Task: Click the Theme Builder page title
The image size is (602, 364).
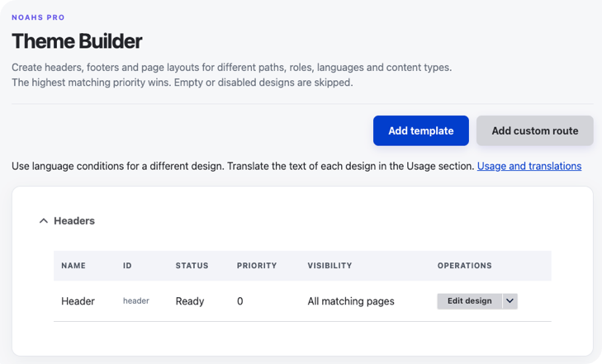Action: 77,41
